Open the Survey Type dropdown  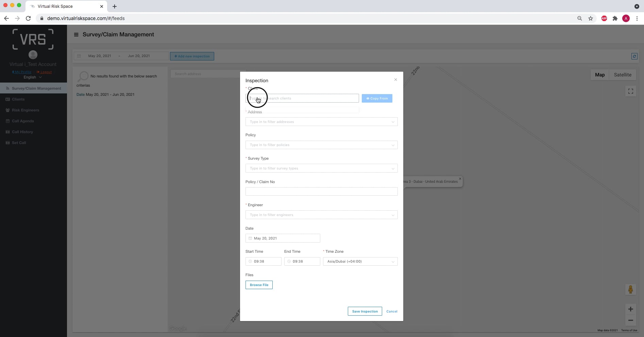[321, 168]
